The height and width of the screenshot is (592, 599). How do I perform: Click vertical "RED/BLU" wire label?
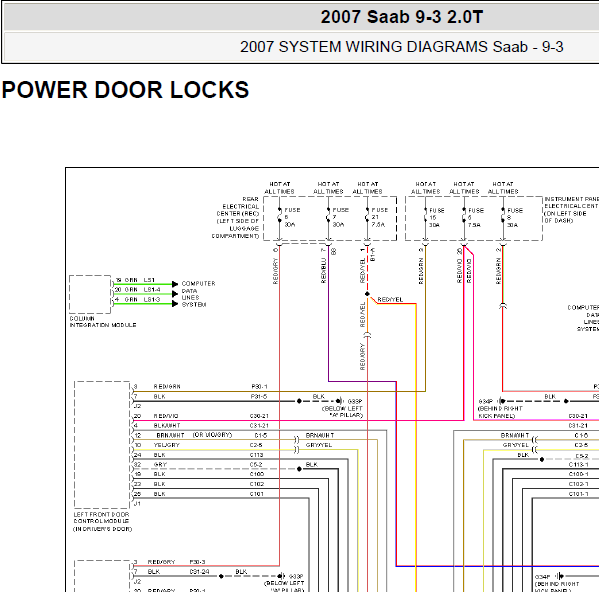click(x=324, y=270)
